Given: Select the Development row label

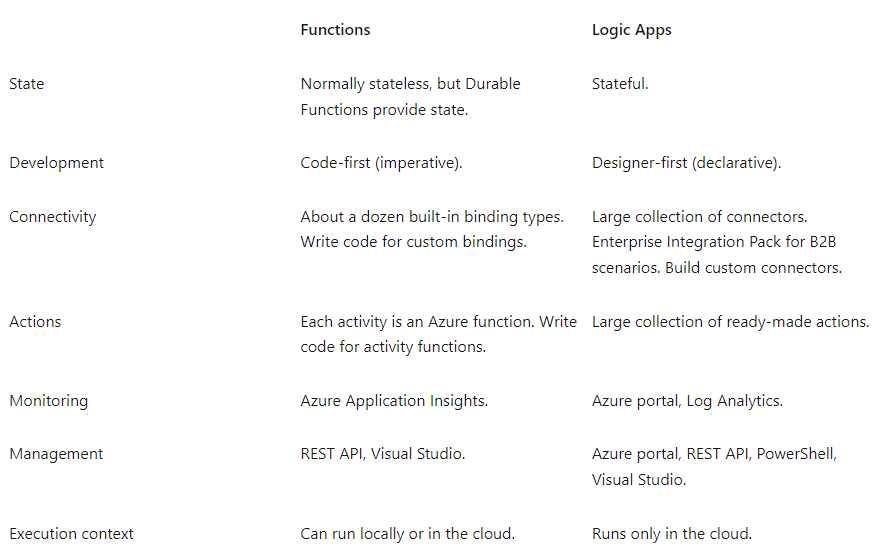Looking at the screenshot, I should click(x=56, y=163).
